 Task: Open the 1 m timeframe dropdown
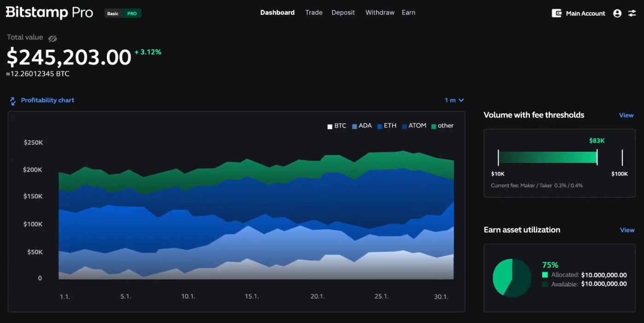(454, 100)
